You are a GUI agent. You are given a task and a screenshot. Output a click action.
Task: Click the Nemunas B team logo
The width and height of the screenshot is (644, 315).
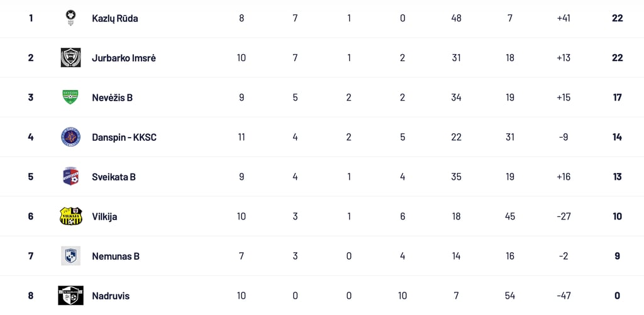[70, 256]
